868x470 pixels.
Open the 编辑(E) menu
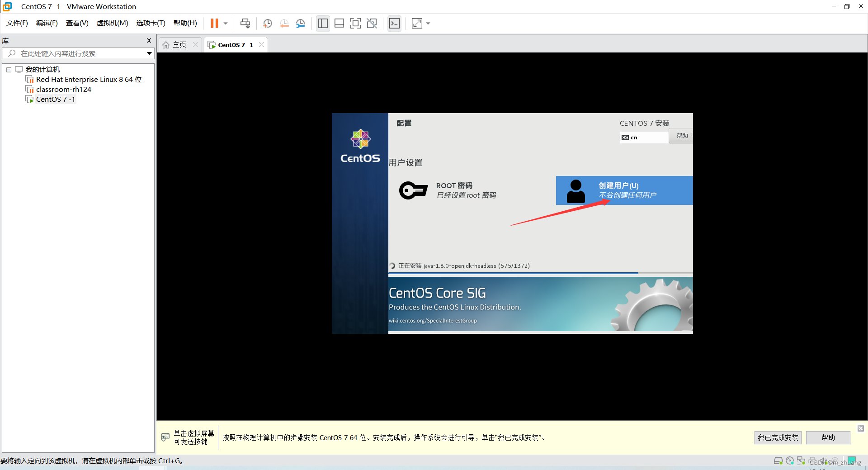[x=47, y=23]
